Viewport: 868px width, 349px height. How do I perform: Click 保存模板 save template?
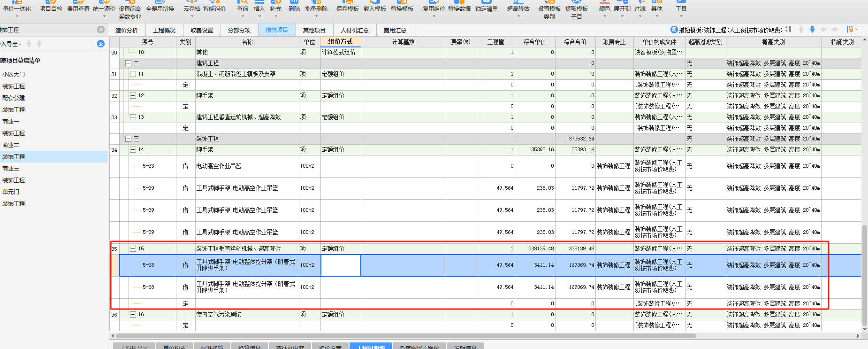pos(348,6)
